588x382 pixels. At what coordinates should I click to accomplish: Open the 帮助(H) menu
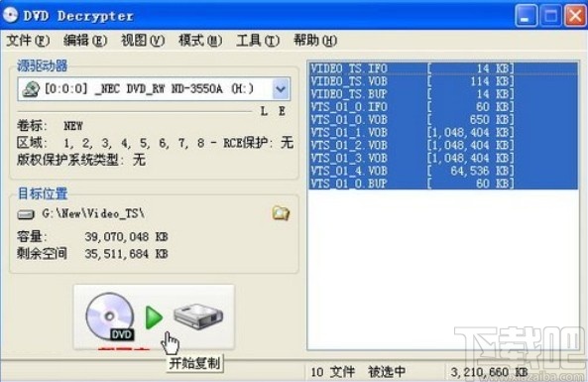315,40
